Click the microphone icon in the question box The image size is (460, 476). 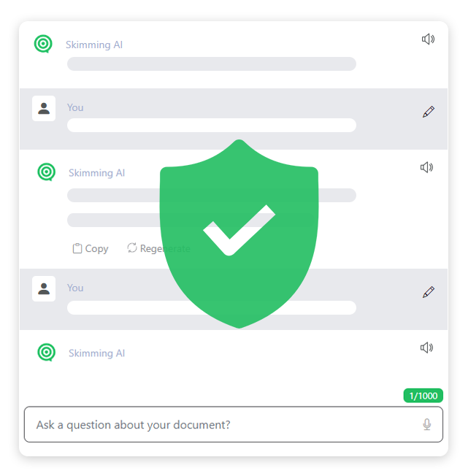coord(426,424)
